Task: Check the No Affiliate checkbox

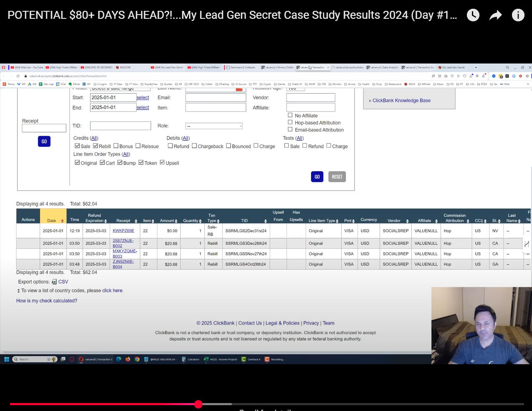Action: pos(290,115)
